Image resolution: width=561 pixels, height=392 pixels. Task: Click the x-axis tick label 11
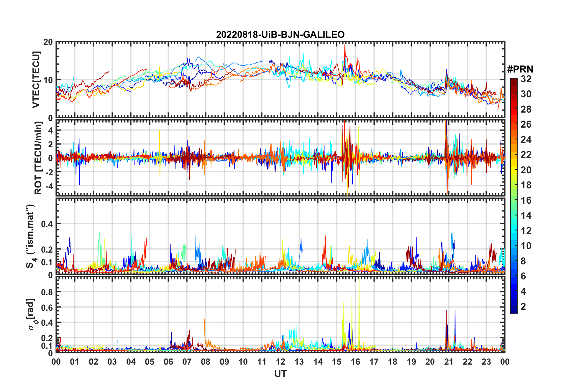tap(262, 362)
